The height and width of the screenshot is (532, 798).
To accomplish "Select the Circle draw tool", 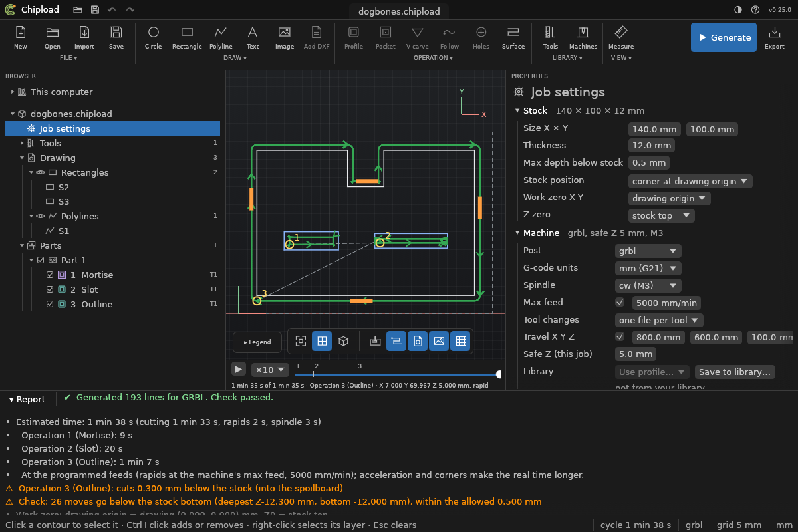I will 154,37.
